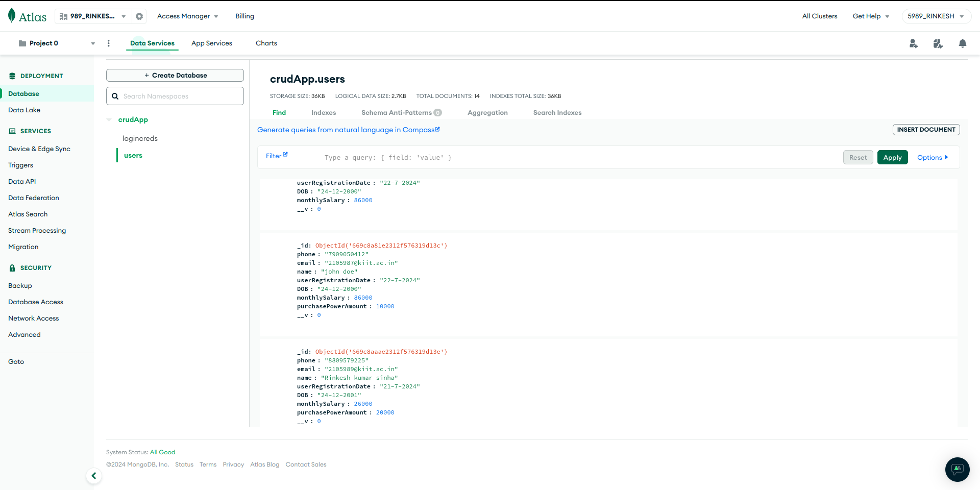Expand the organization selector dropdown
The image size is (980, 490).
click(x=124, y=16)
